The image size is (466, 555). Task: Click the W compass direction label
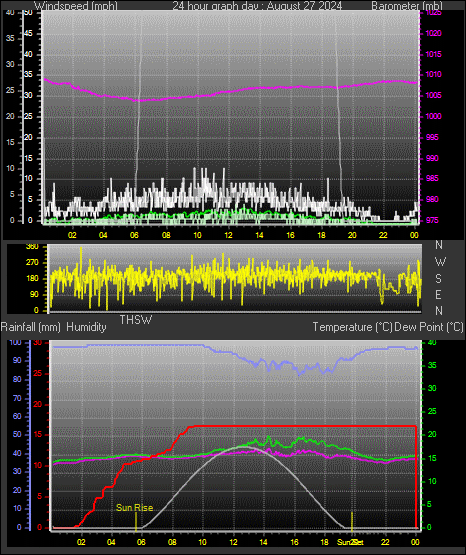(440, 262)
